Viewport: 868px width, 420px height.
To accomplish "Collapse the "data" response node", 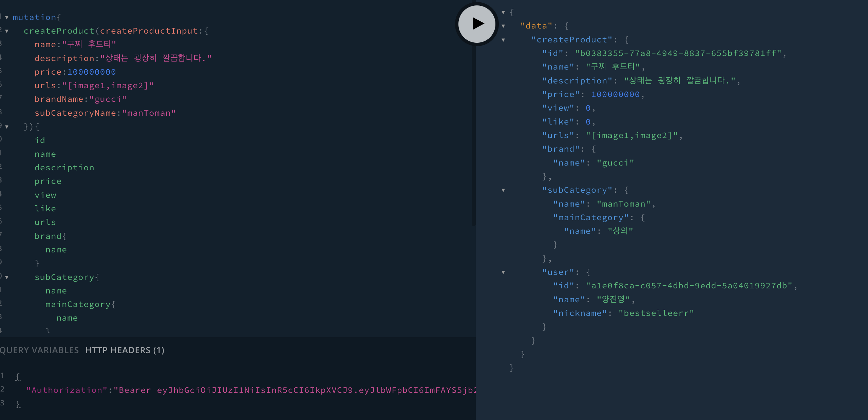I will (503, 26).
